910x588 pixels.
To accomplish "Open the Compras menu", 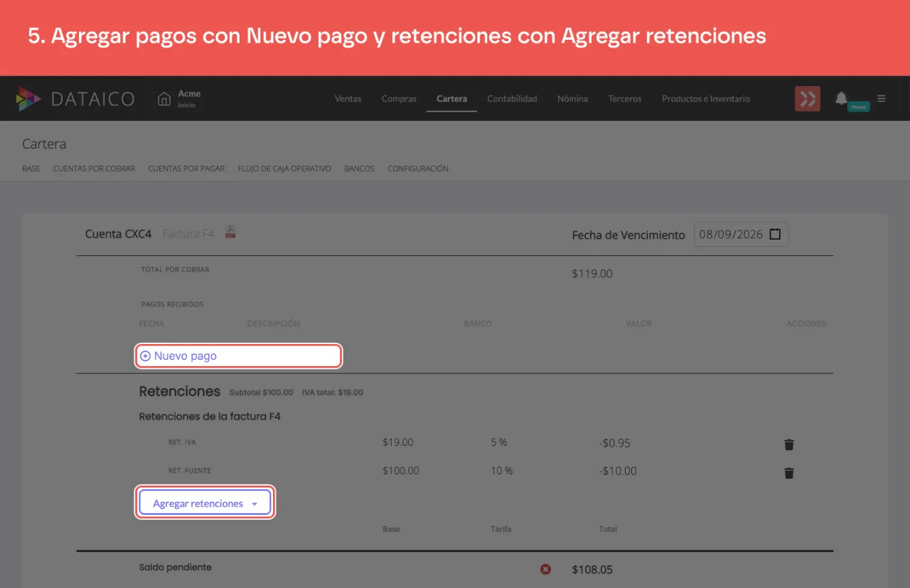I will pyautogui.click(x=399, y=99).
